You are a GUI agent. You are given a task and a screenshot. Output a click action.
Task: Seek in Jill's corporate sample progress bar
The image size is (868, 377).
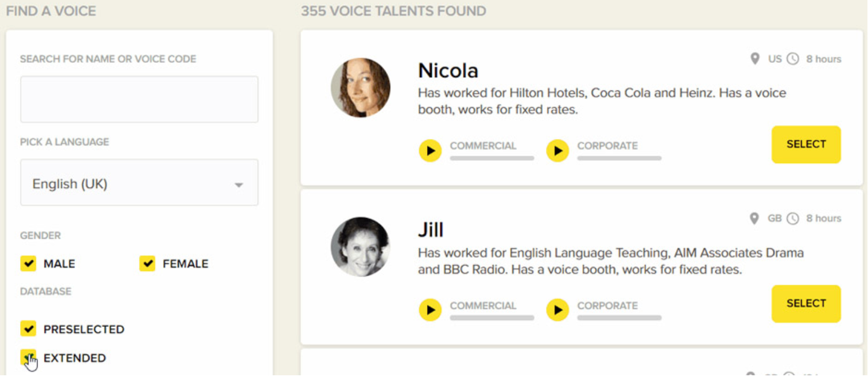tap(619, 318)
